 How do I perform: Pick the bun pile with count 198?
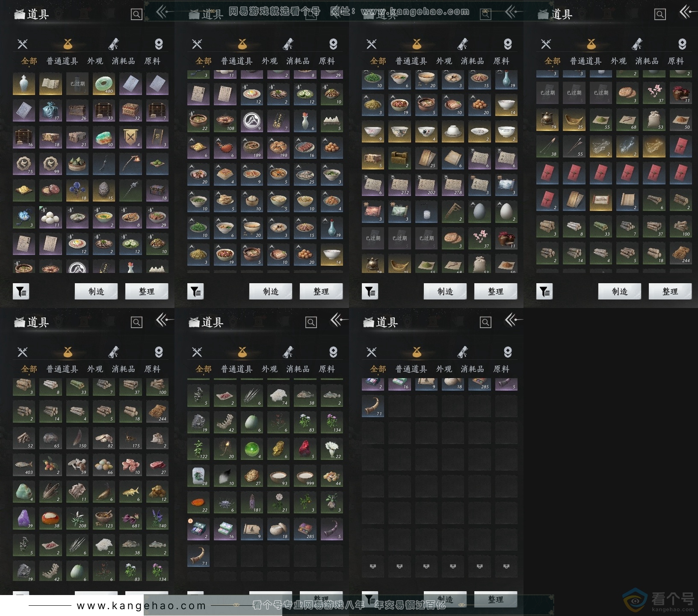coord(278,148)
